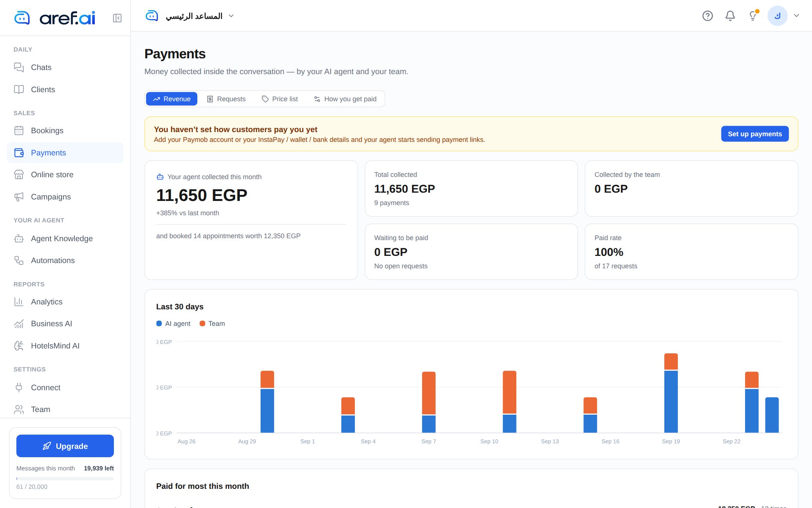Image resolution: width=812 pixels, height=508 pixels.
Task: Click the lightbulb tips icon
Action: click(753, 16)
